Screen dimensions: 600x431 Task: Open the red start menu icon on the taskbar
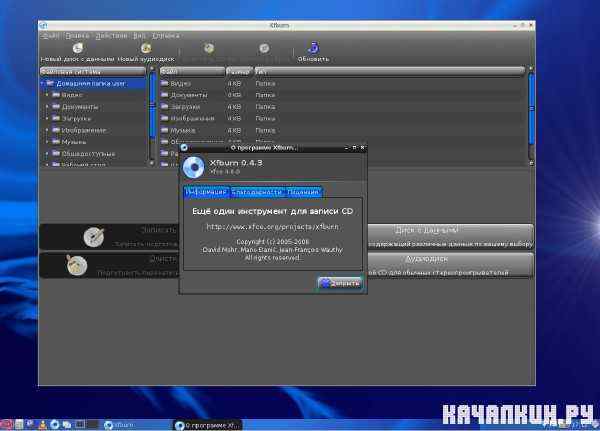tap(6, 424)
